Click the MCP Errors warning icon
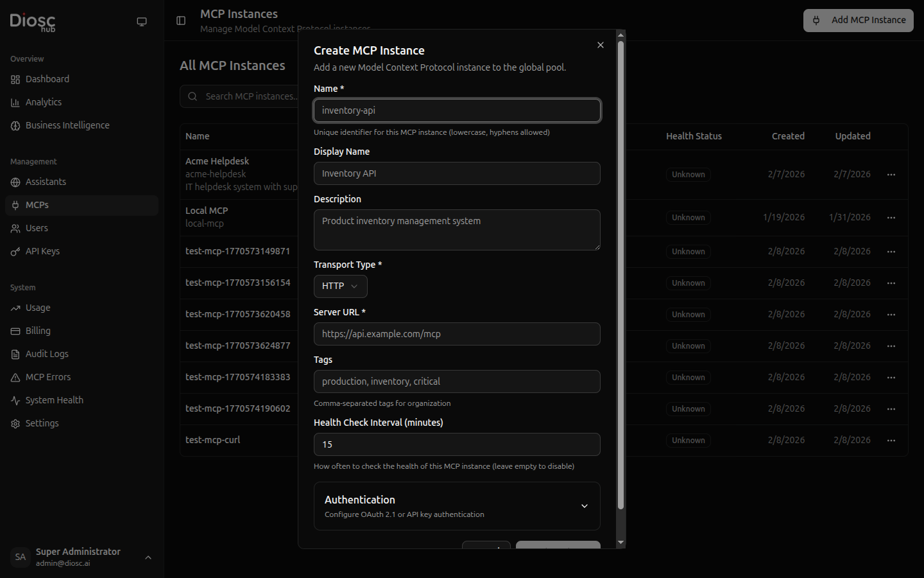This screenshot has width=924, height=578. [15, 377]
